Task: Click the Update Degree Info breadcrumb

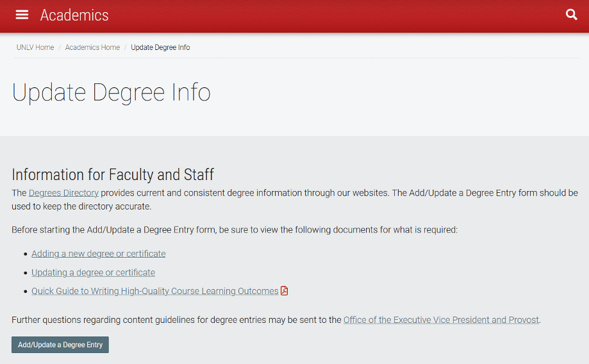Action: coord(160,47)
